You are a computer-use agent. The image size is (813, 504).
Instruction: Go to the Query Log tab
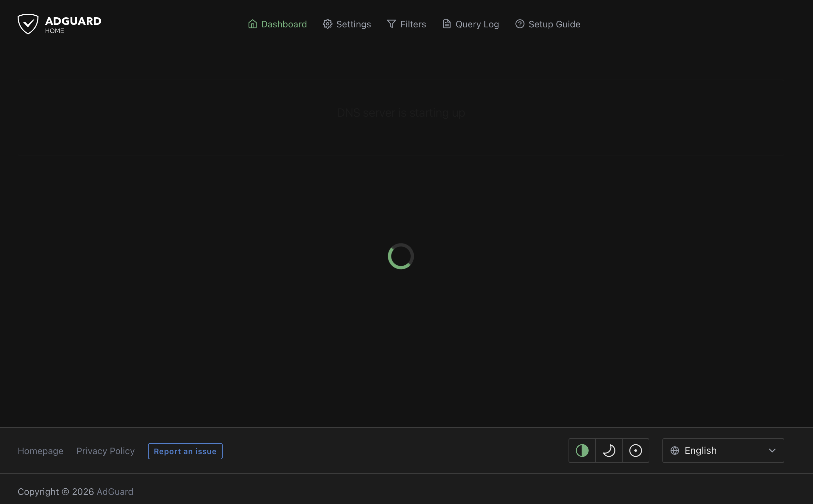coord(477,24)
